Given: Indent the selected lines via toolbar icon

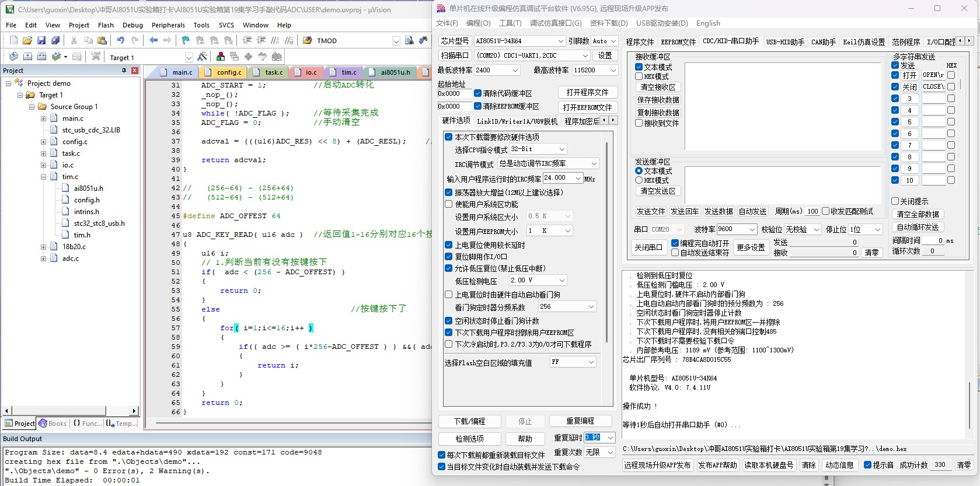Looking at the screenshot, I should [247, 40].
